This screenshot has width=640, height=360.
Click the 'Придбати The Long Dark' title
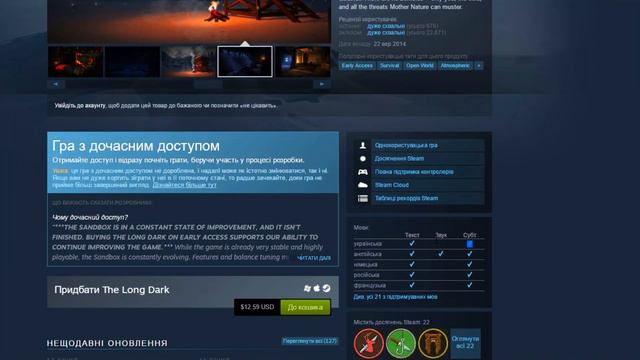coord(112,290)
